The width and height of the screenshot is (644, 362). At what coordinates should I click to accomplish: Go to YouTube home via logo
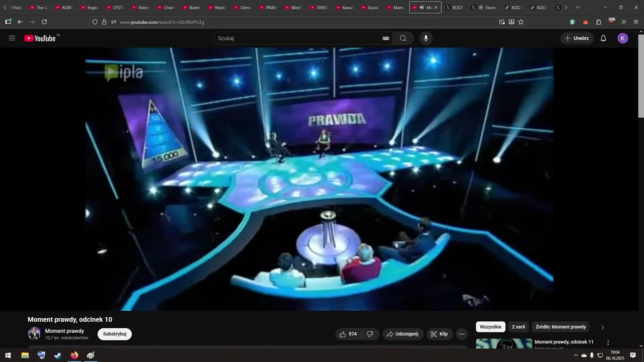(40, 38)
